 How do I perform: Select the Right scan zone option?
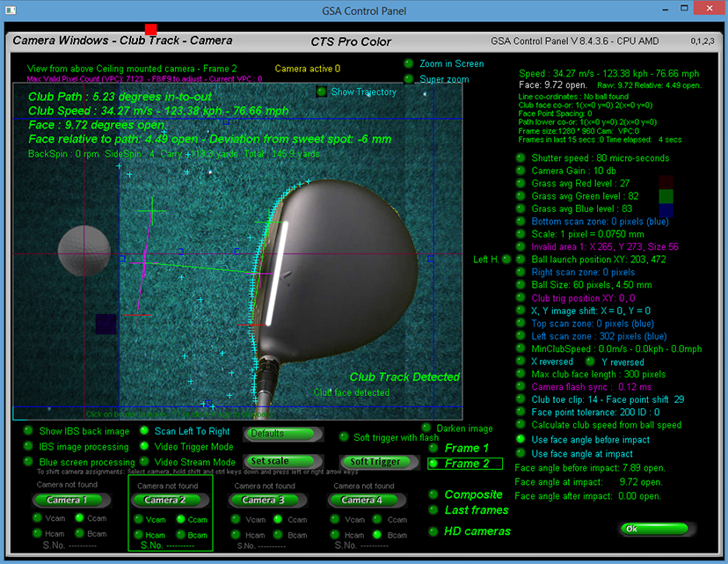click(x=521, y=272)
